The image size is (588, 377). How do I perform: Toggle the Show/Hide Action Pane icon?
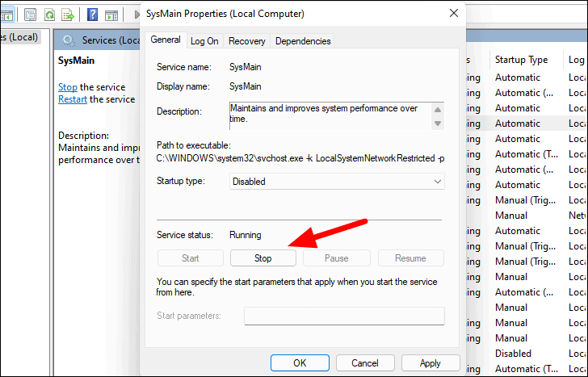pyautogui.click(x=111, y=15)
